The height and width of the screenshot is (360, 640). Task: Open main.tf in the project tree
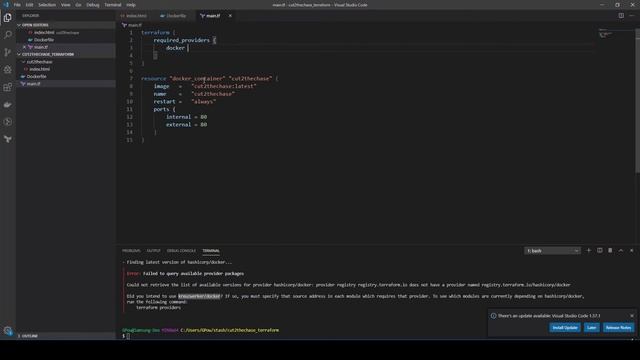66,84
